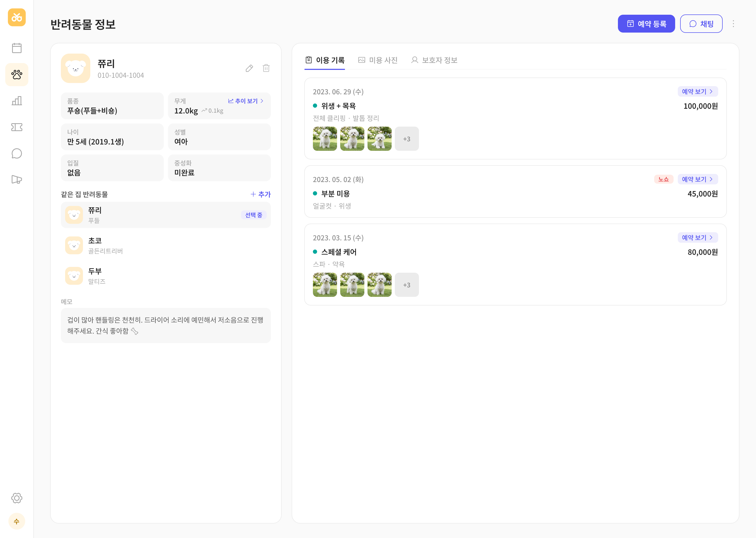Open the settings gear in sidebar

coord(17,498)
